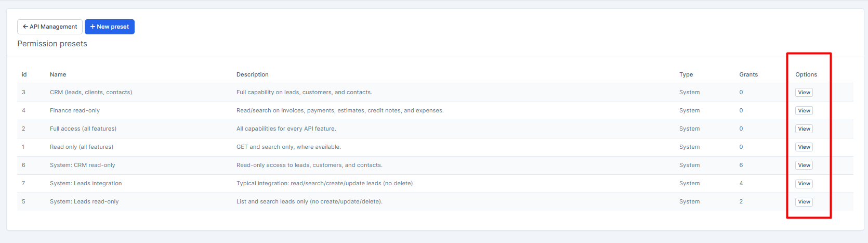Create a new preset
868x243 pixels.
[x=110, y=27]
